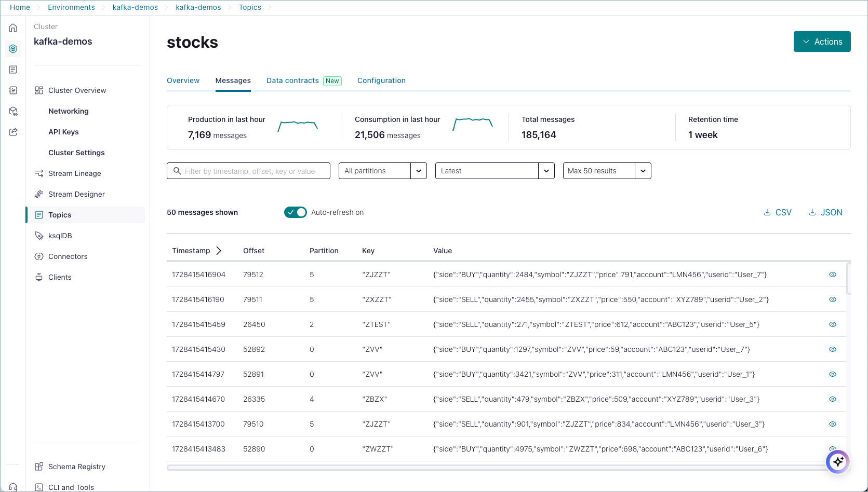Image resolution: width=868 pixels, height=492 pixels.
Task: Switch to the Configuration tab
Action: (381, 80)
